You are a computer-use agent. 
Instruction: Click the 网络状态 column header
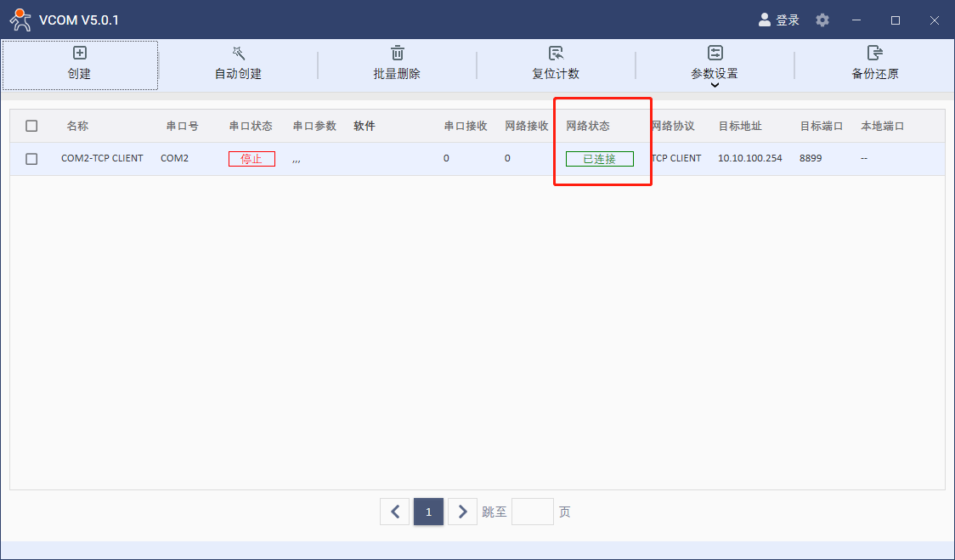pos(588,126)
